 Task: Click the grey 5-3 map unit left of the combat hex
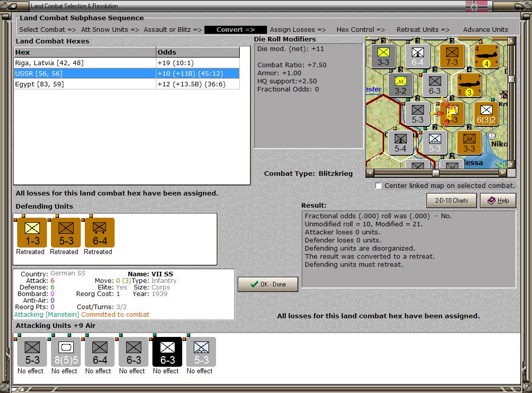click(417, 114)
